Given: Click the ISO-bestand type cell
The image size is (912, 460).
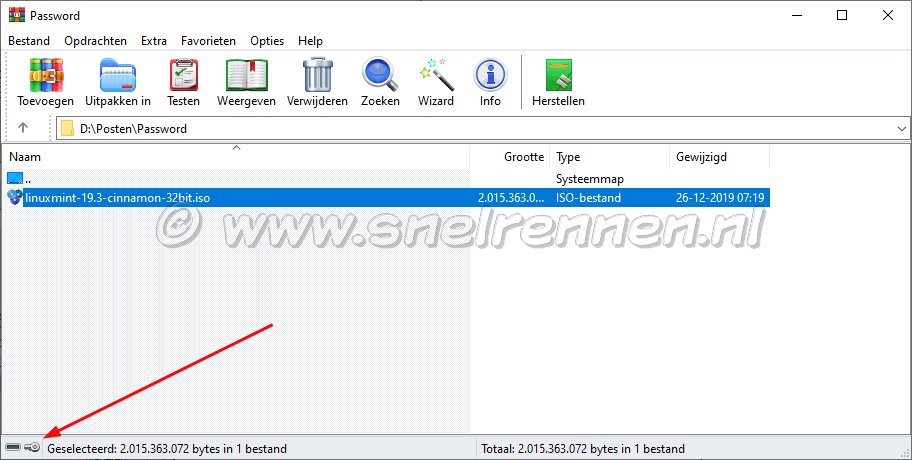Looking at the screenshot, I should pyautogui.click(x=588, y=198).
